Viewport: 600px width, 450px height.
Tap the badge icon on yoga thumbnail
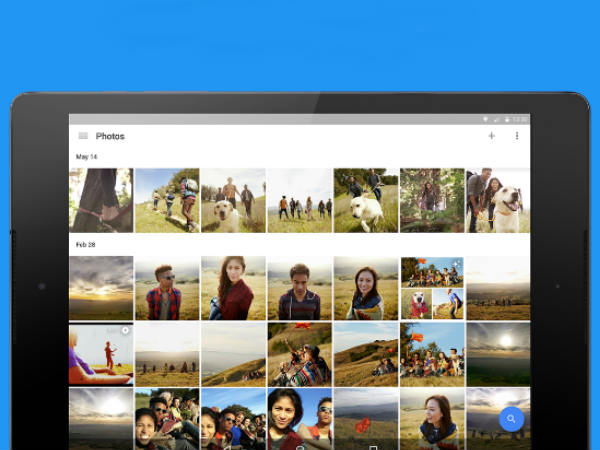tap(125, 330)
